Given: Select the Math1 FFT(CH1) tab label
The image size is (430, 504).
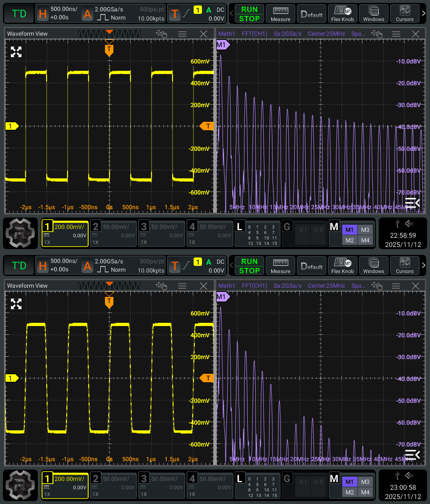Looking at the screenshot, I should [240, 34].
